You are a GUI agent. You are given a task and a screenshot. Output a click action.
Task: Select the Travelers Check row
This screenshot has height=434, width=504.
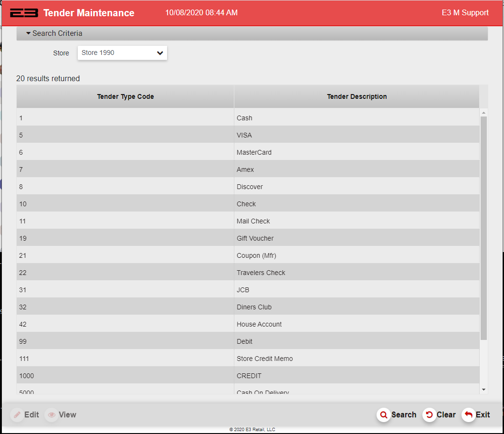[x=261, y=273]
